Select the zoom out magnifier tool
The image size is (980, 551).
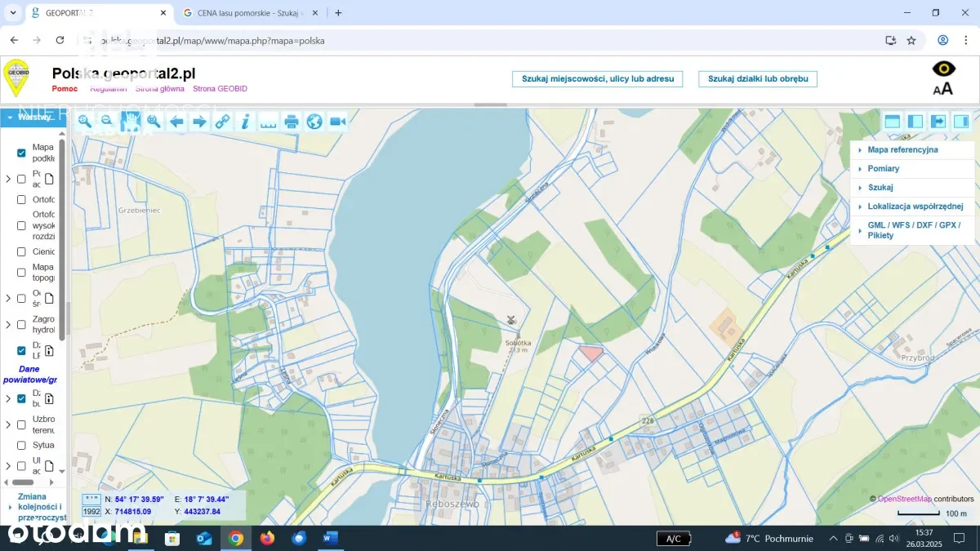pyautogui.click(x=107, y=122)
